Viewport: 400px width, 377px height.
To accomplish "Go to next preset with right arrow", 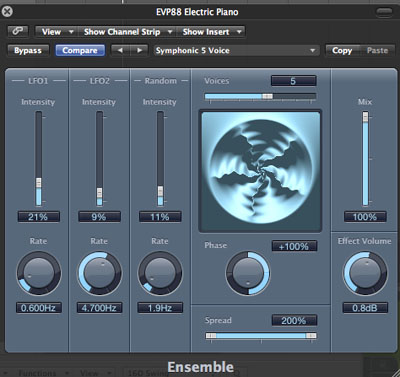I will click(139, 51).
